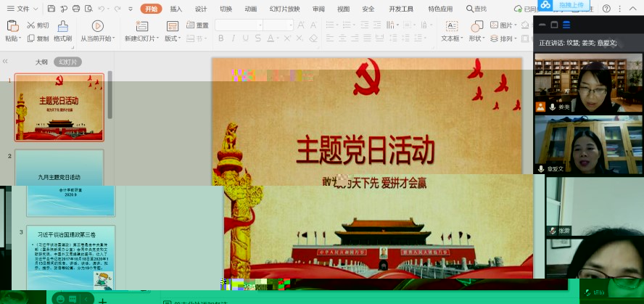This screenshot has width=644, height=304.
Task: Toggle Italic formatting
Action: (x=234, y=38)
